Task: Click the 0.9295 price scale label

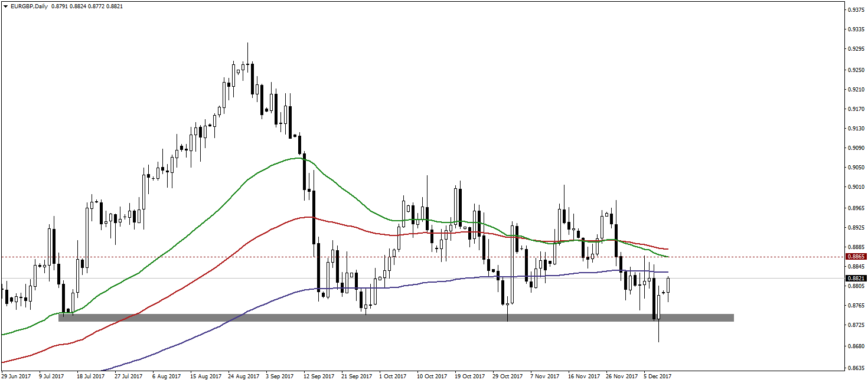Action: (857, 50)
